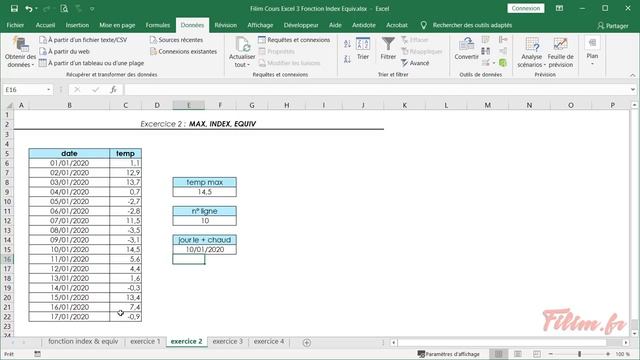Viewport: 640px width, 360px height.
Task: Select the n° ligne value 10 cell
Action: click(x=204, y=221)
